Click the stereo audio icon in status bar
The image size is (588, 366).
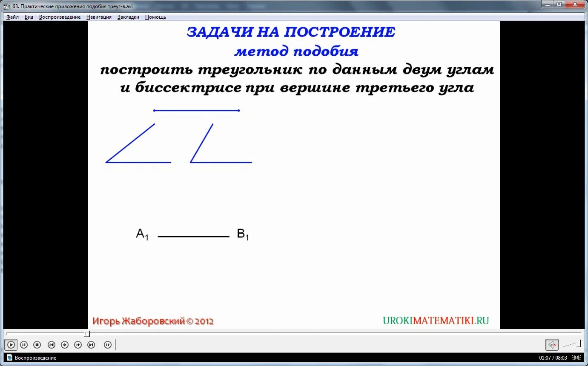click(577, 358)
